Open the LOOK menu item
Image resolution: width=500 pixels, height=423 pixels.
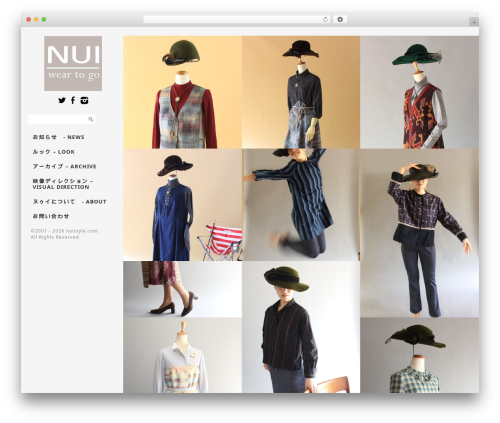(53, 152)
